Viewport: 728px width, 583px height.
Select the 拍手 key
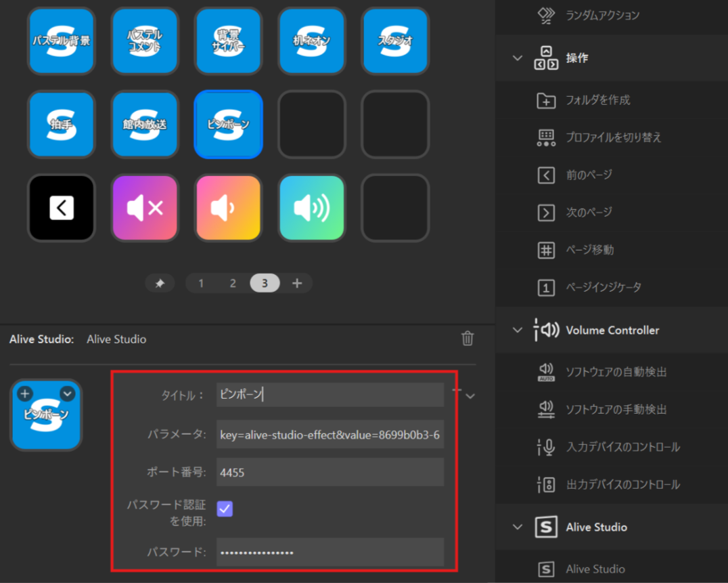pyautogui.click(x=62, y=125)
